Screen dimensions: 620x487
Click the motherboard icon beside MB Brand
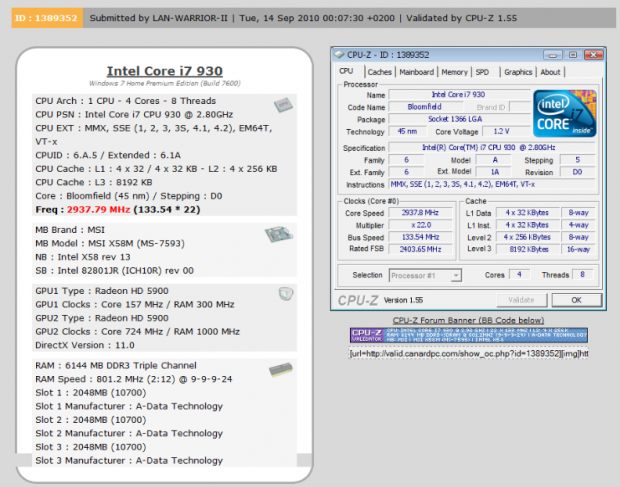(x=279, y=234)
